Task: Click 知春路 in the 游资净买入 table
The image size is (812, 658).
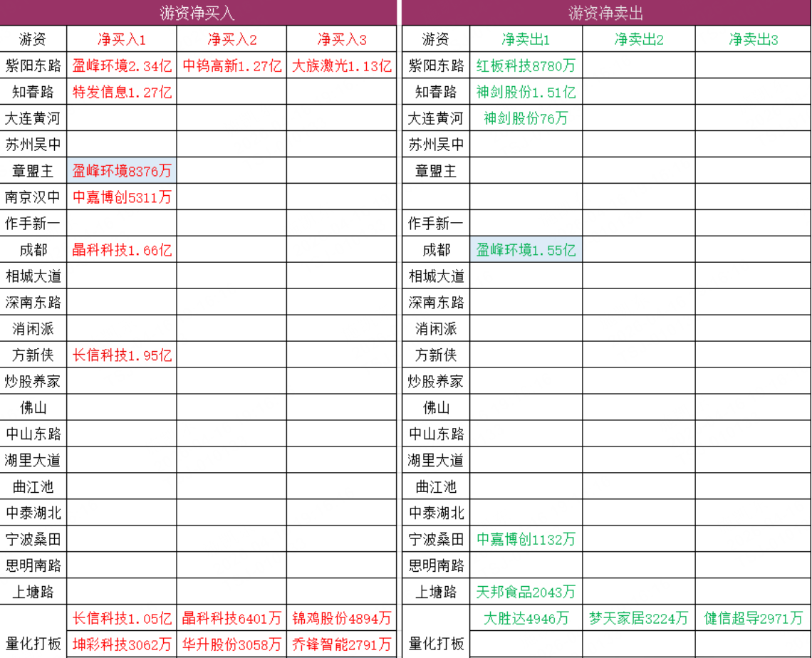Action: click(x=33, y=92)
